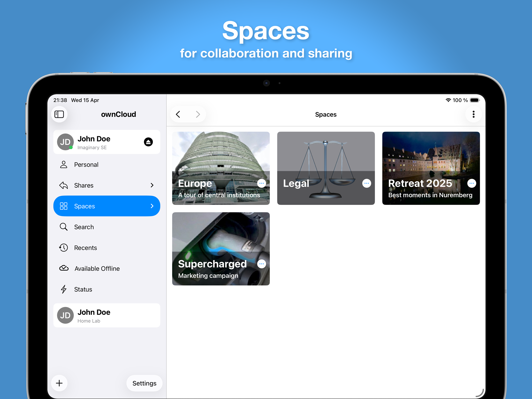Click 'Best moments in Nuremberg' subtitle
This screenshot has height=399, width=532.
click(x=430, y=195)
